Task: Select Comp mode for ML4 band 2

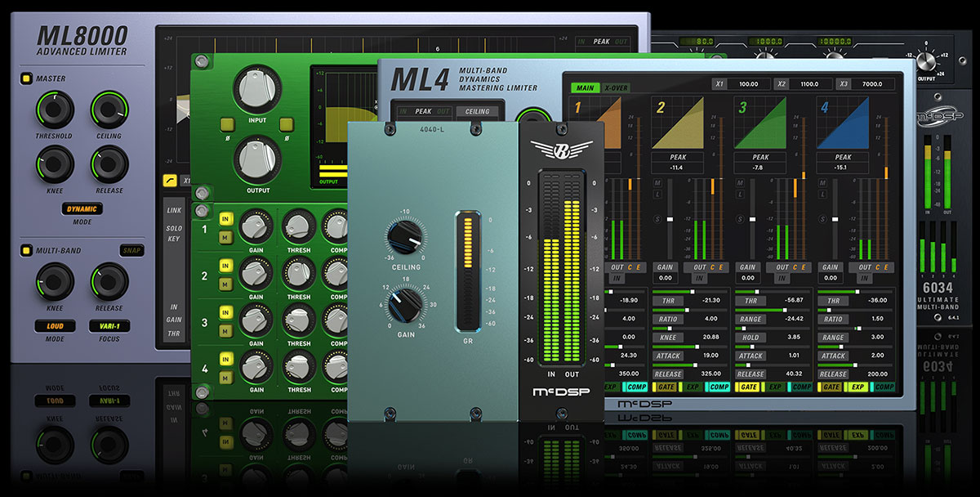Action: 719,387
